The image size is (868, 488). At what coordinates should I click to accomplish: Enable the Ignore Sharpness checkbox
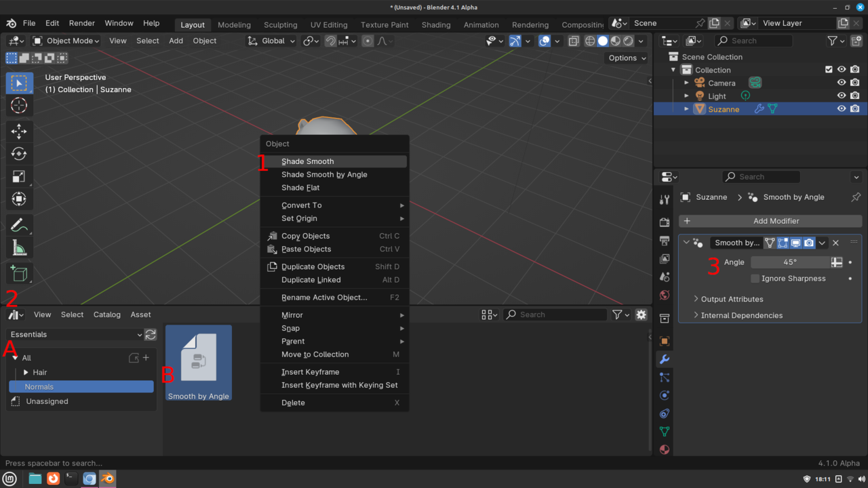coord(755,279)
